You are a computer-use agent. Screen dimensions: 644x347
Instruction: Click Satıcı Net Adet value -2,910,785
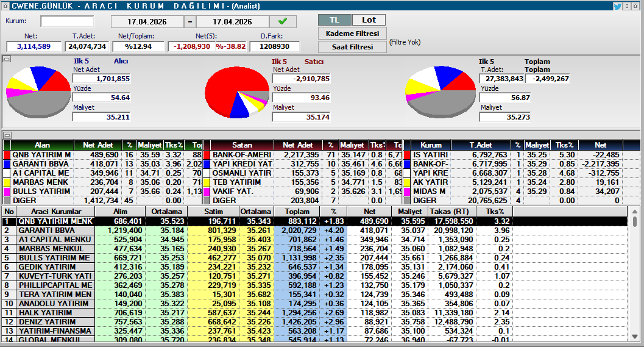tap(301, 79)
